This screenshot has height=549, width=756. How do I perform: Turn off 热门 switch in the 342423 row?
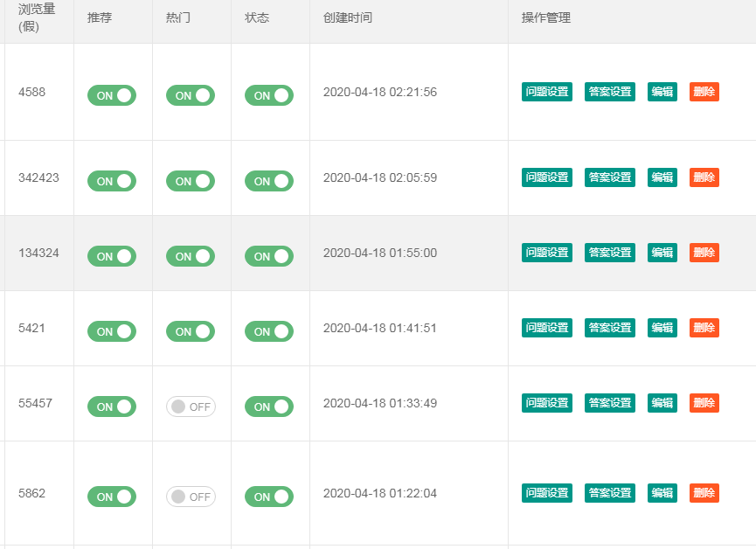click(191, 181)
